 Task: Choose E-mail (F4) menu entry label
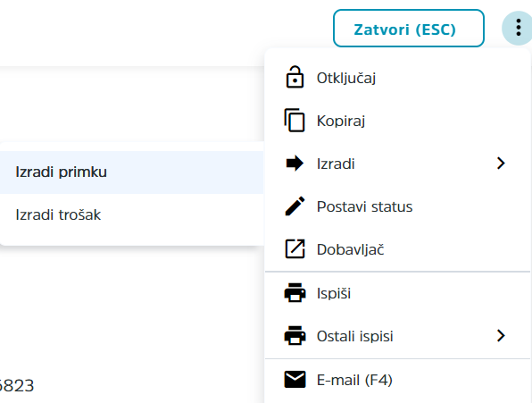(x=354, y=380)
